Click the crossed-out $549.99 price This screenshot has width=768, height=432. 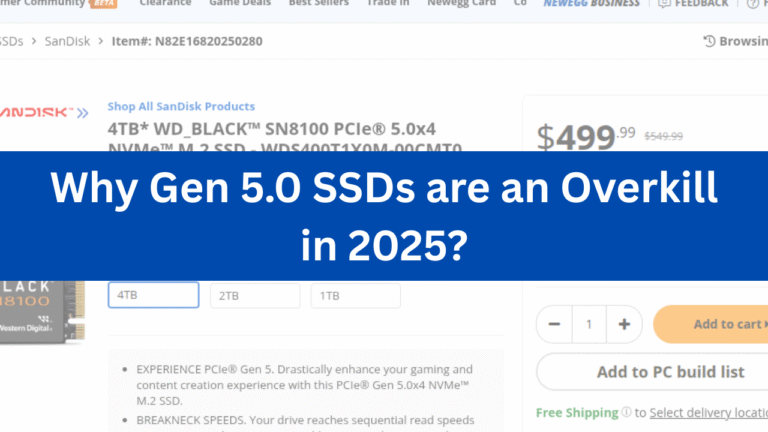(x=663, y=136)
